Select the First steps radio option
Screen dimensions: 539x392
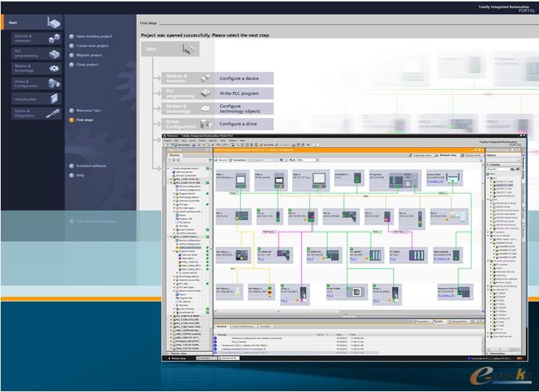click(x=72, y=120)
